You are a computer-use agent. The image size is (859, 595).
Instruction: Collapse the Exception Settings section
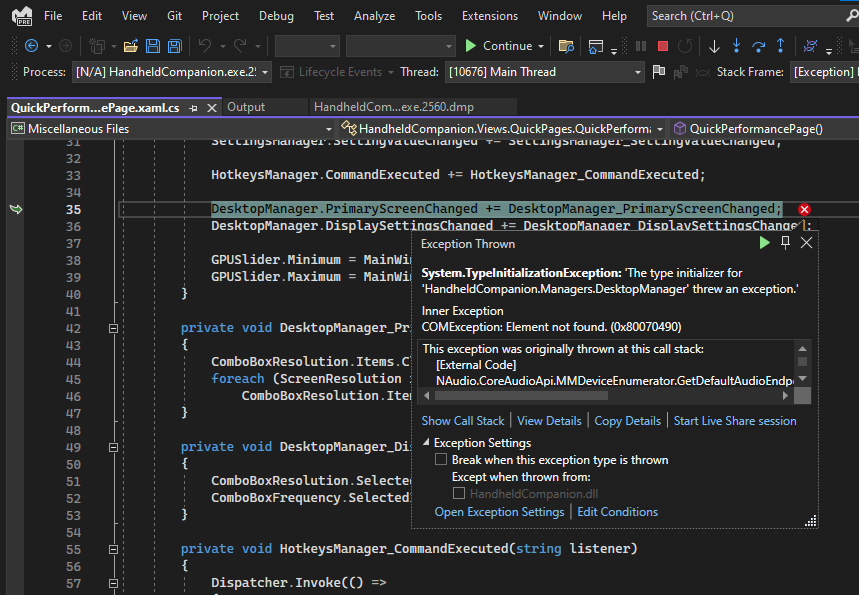426,442
